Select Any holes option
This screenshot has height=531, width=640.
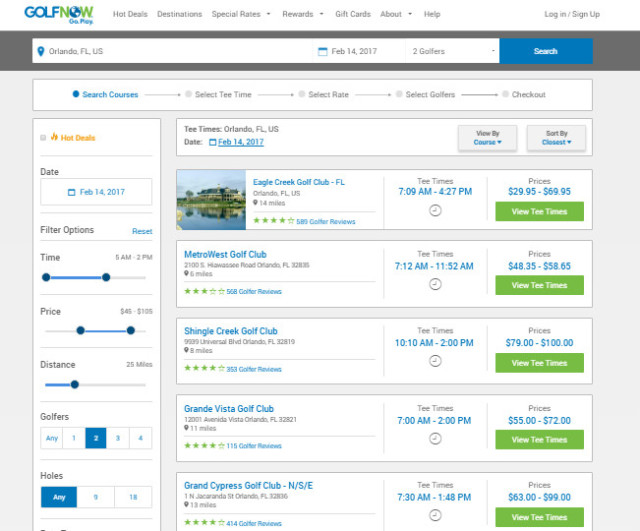click(59, 497)
